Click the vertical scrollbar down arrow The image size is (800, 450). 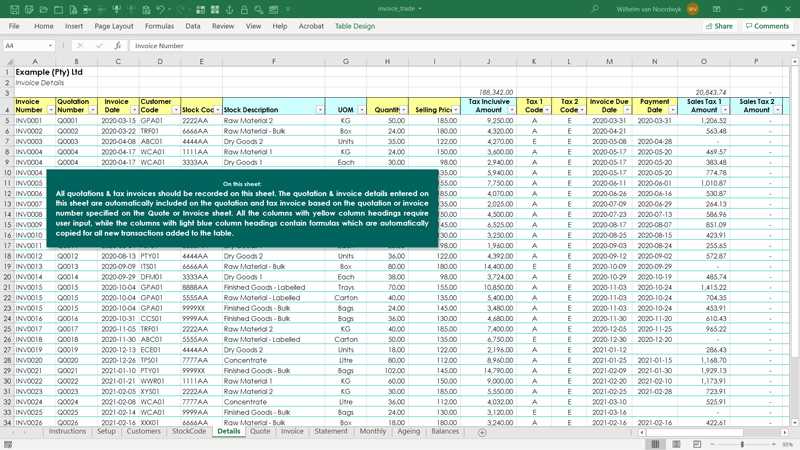coord(794,422)
